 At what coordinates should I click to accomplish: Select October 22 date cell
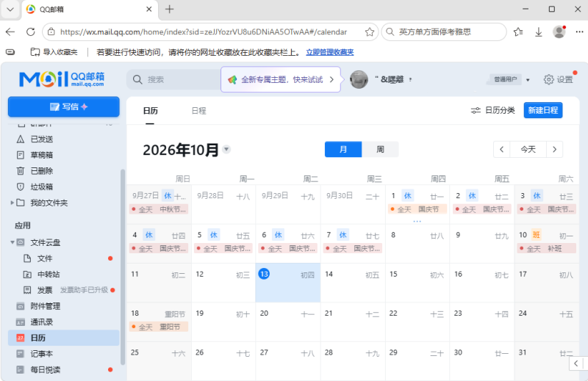(x=417, y=322)
